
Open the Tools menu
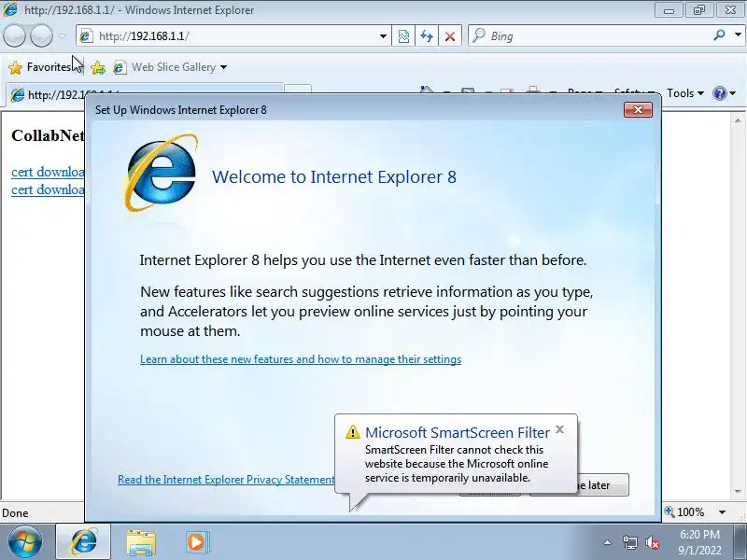pos(684,93)
